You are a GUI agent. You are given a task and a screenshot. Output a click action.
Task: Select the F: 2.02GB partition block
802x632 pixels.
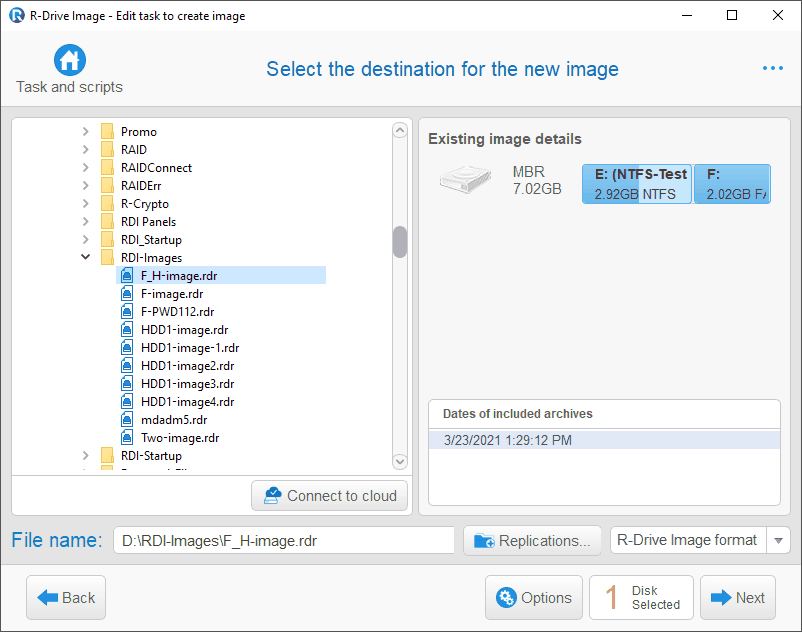(x=732, y=184)
